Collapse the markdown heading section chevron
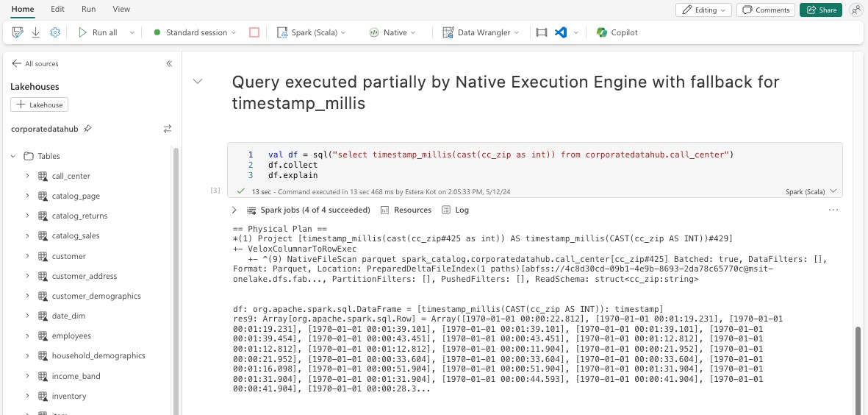The height and width of the screenshot is (415, 868). tap(198, 82)
